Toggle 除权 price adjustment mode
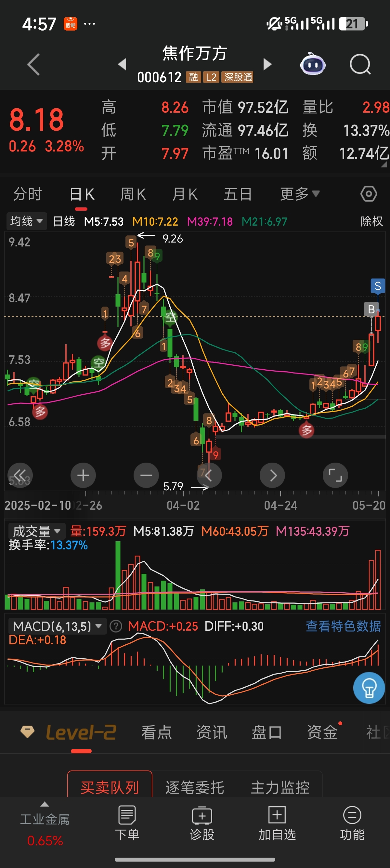This screenshot has height=868, width=390. pyautogui.click(x=372, y=221)
